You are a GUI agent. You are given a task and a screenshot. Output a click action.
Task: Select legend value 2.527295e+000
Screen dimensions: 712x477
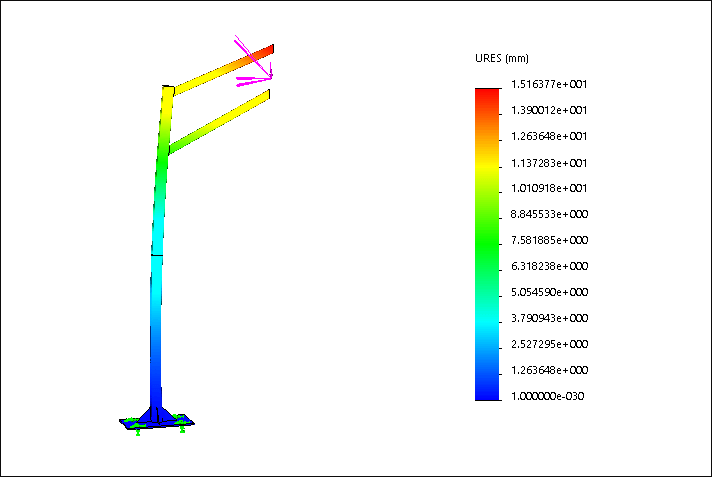[549, 344]
